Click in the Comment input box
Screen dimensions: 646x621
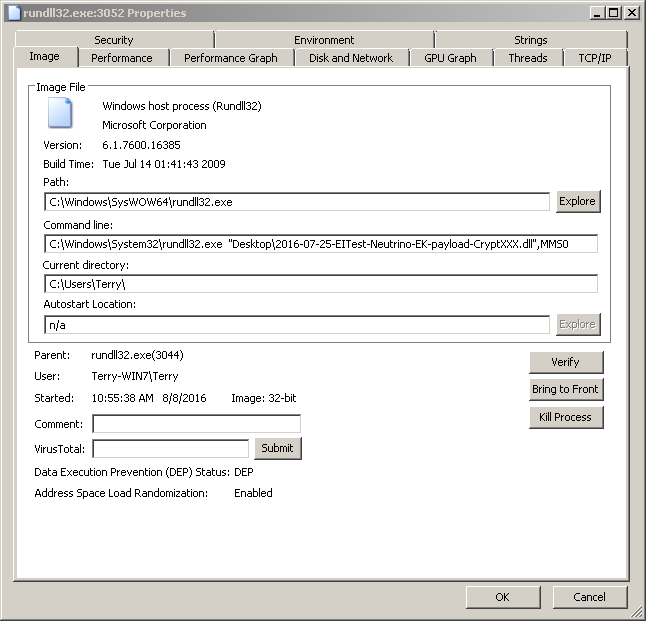[x=197, y=424]
